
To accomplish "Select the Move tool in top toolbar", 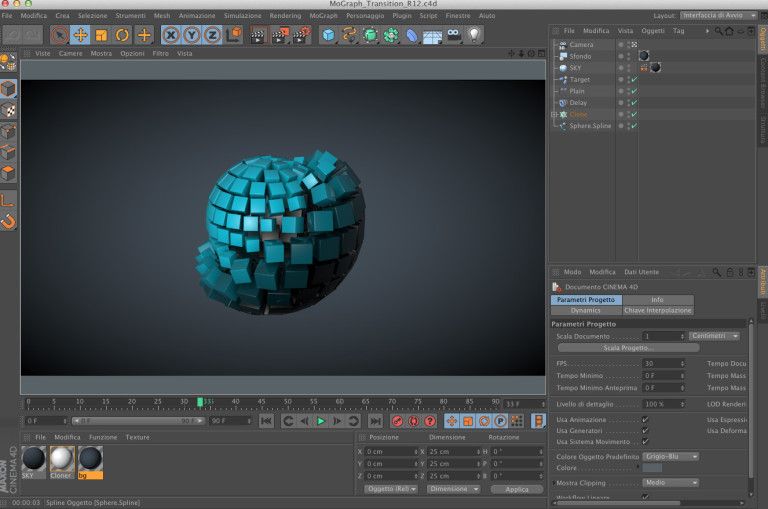I will 81,35.
